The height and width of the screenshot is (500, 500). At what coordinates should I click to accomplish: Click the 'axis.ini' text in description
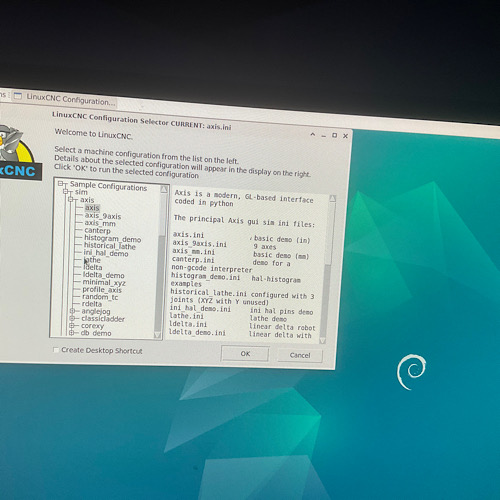coord(189,235)
